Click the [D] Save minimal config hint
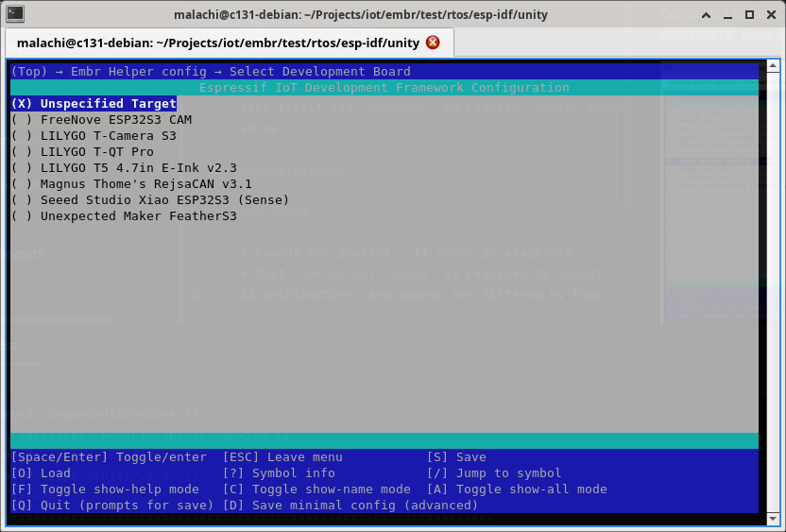This screenshot has height=532, width=786. pyautogui.click(x=350, y=506)
